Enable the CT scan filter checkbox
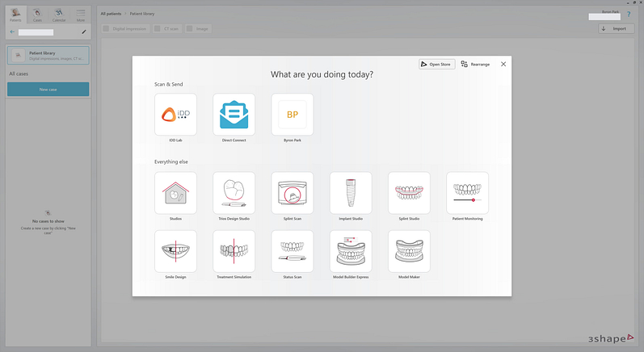 click(157, 29)
